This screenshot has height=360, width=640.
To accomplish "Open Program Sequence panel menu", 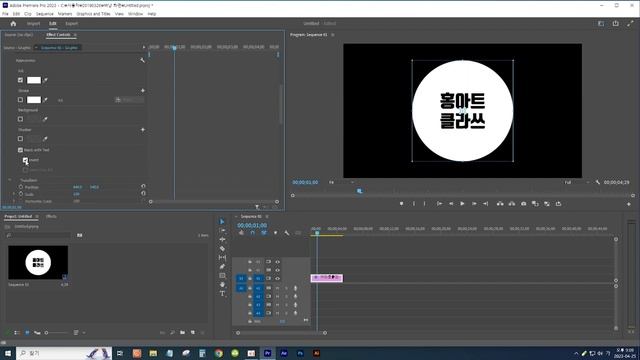I will [333, 35].
